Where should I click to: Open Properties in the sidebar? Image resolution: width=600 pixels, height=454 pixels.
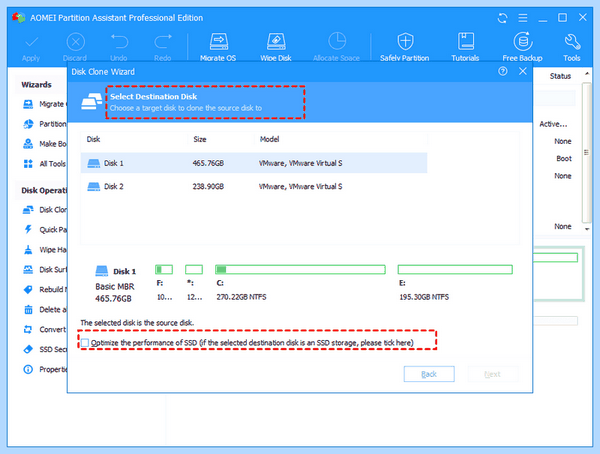[x=44, y=369]
